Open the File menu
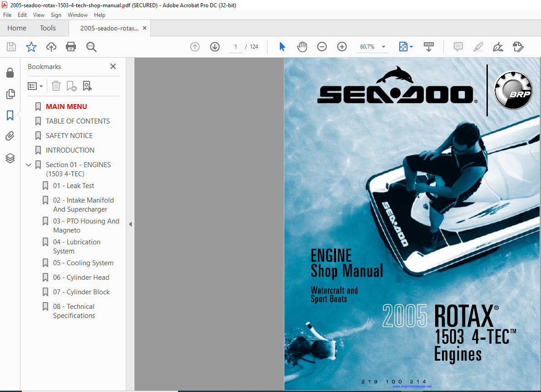 coord(7,15)
